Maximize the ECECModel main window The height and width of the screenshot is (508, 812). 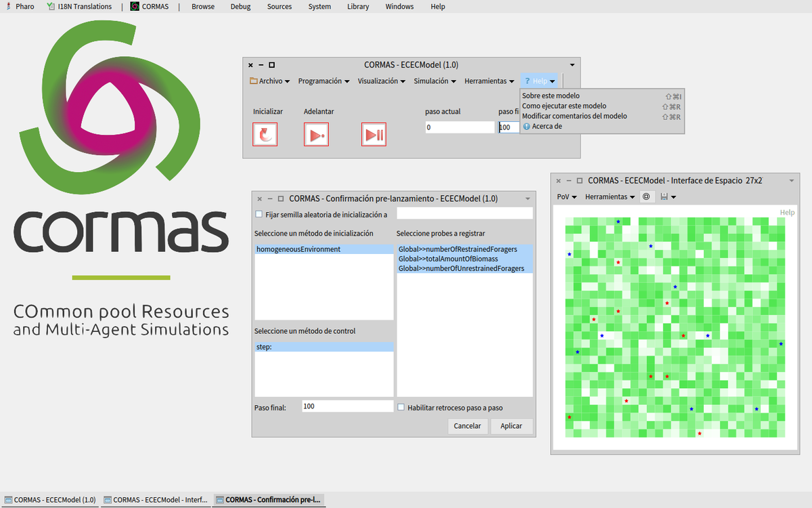coord(271,65)
